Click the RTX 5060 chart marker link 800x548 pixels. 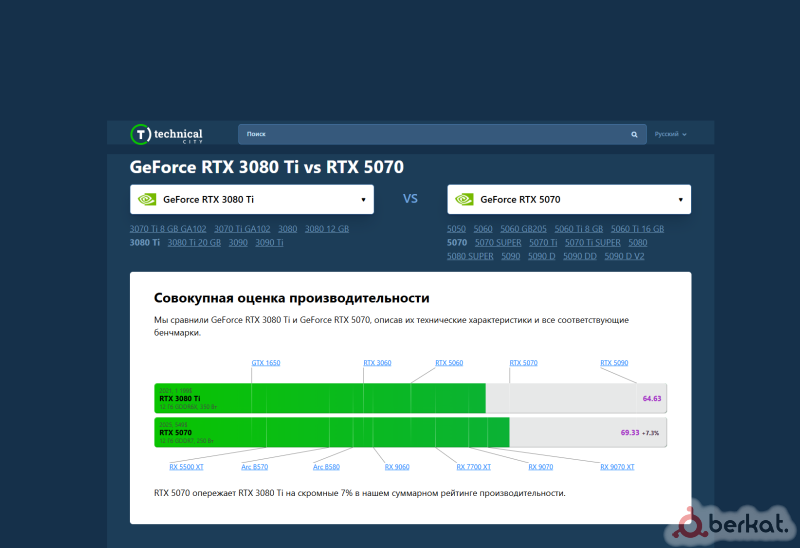[449, 363]
